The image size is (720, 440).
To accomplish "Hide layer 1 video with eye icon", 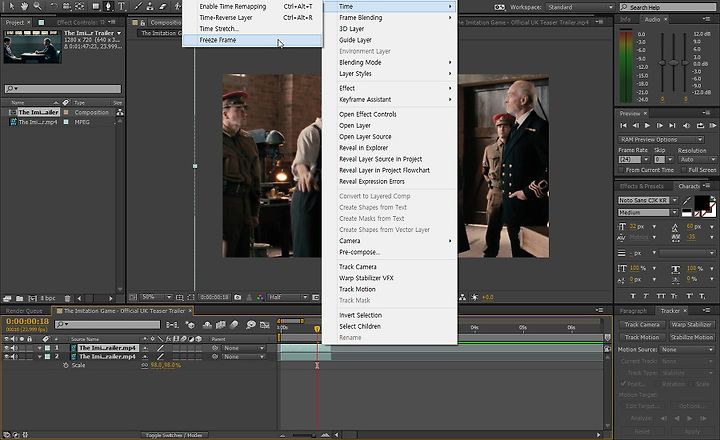I will point(6,348).
